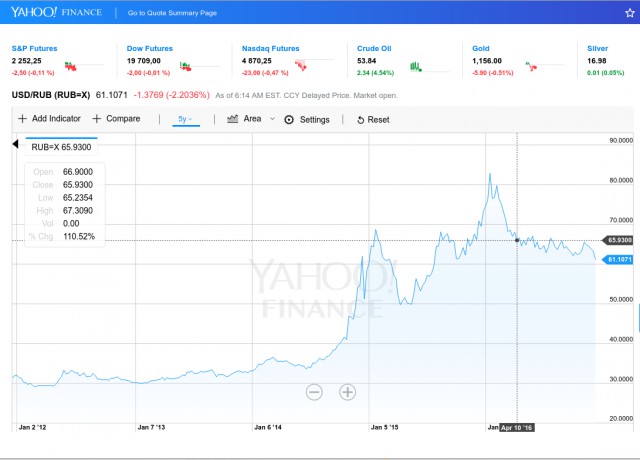Select the RUB=X 65.9300 series tab
Viewport: 640px width, 460px height.
click(x=62, y=147)
